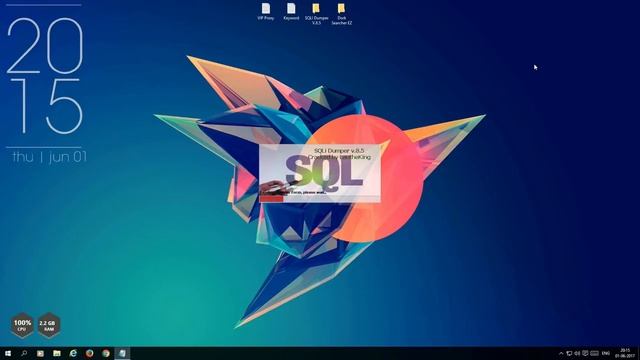The height and width of the screenshot is (360, 640).
Task: Switch the ENG input language indicator
Action: [x=606, y=353]
